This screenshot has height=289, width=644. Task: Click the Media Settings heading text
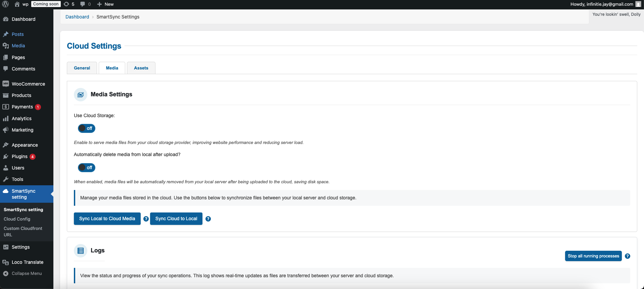tap(111, 94)
